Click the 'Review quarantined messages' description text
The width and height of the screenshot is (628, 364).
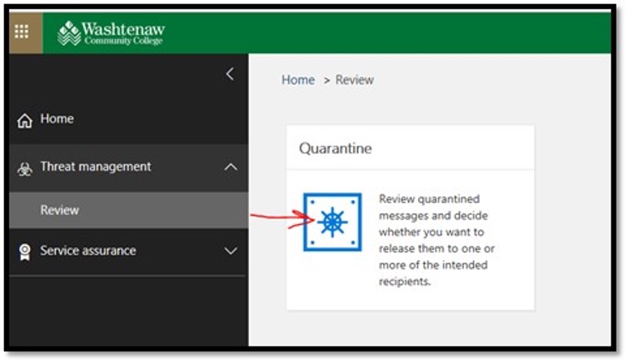pos(436,240)
